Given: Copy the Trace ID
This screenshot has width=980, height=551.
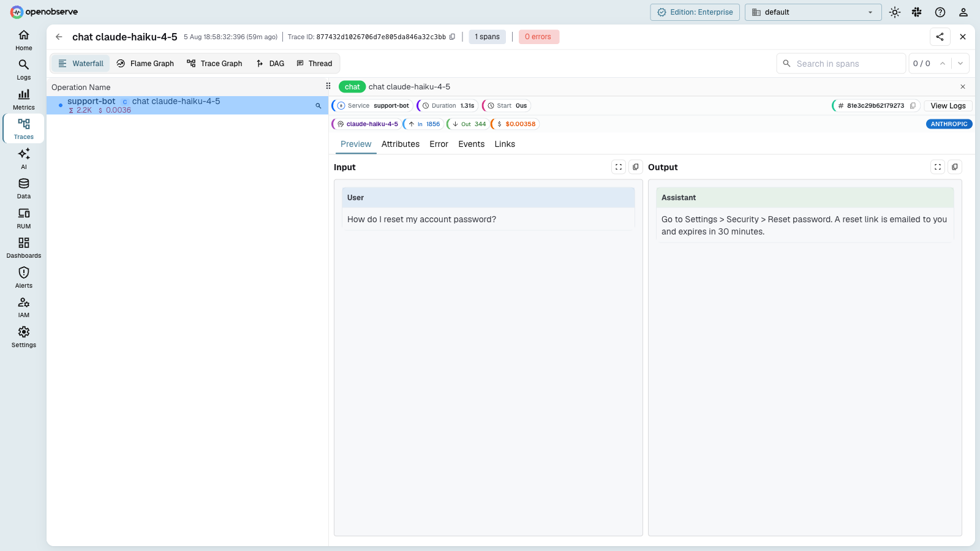Looking at the screenshot, I should [x=453, y=37].
